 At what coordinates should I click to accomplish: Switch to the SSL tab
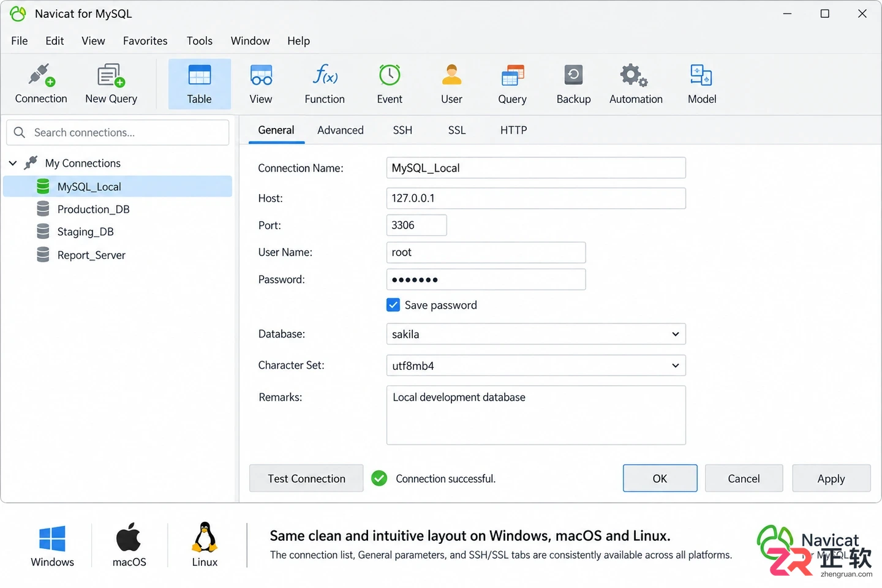pyautogui.click(x=457, y=130)
